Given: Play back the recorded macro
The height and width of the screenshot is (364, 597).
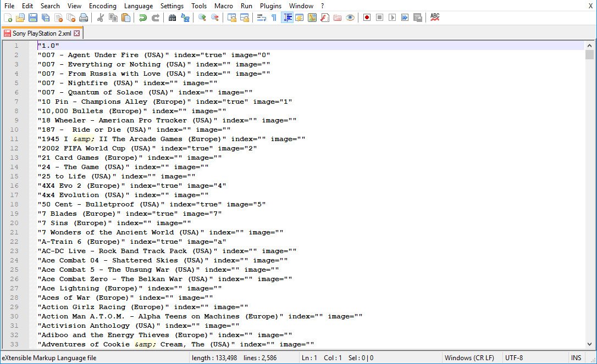Looking at the screenshot, I should [392, 18].
